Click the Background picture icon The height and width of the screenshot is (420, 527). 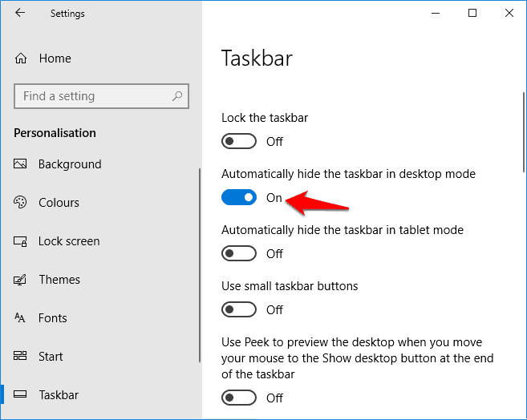pyautogui.click(x=20, y=164)
